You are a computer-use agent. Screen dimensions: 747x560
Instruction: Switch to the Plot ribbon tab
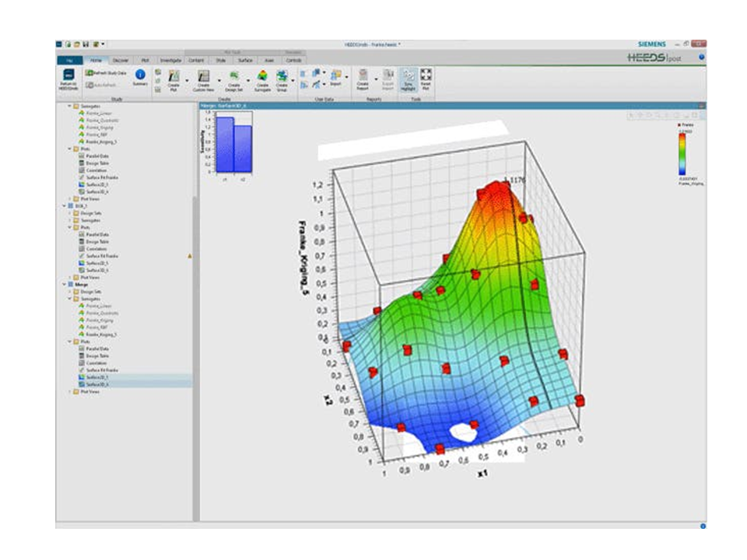146,61
